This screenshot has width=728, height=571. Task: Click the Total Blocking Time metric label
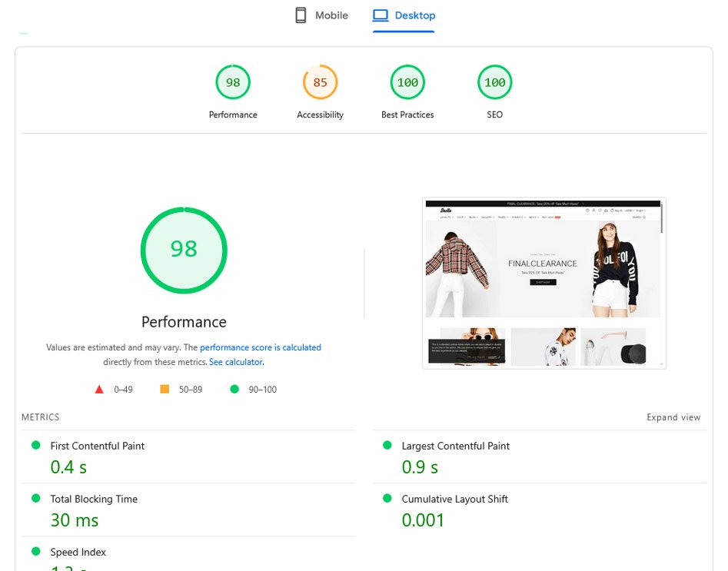(x=94, y=499)
